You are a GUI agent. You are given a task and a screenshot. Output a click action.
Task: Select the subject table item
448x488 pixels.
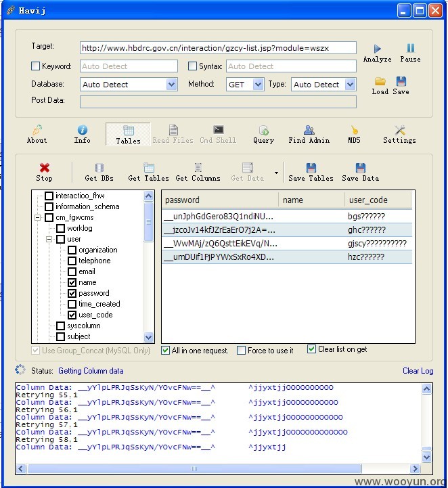click(79, 337)
